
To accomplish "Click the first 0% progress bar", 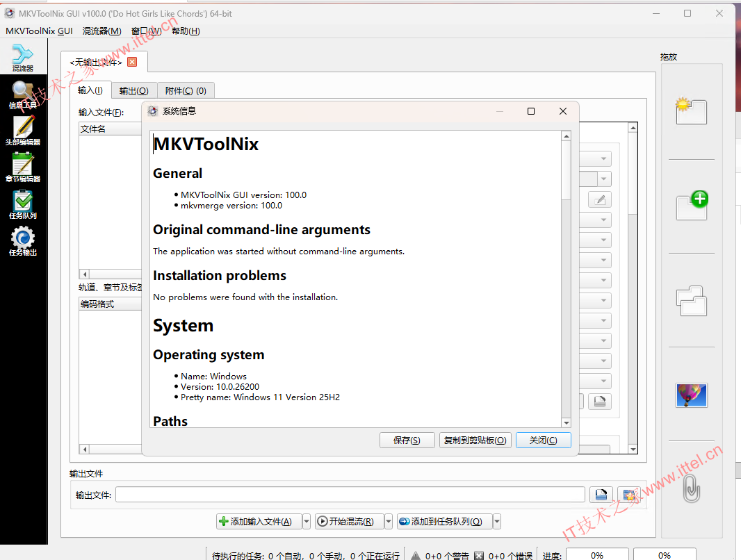I will (597, 555).
